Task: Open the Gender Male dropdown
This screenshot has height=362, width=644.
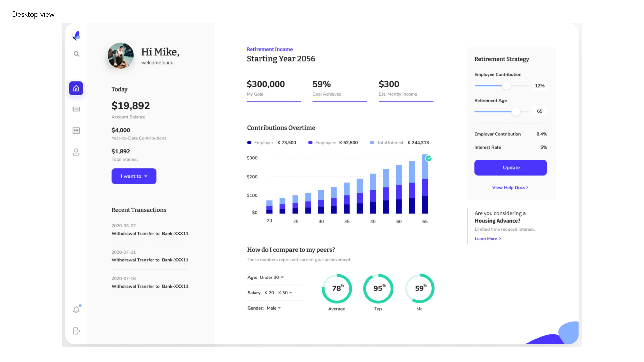Action: point(274,308)
